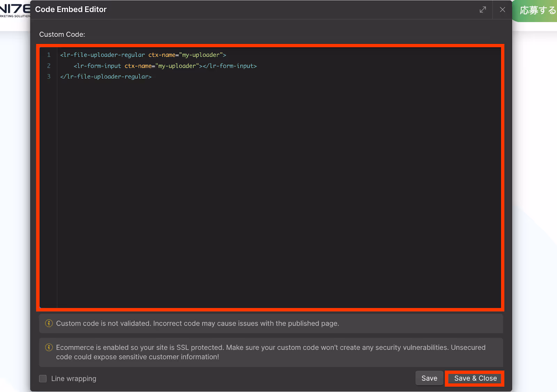Click the 'Code Embed Editor' dialog title
Screen dimensions: 557x392
coord(71,9)
